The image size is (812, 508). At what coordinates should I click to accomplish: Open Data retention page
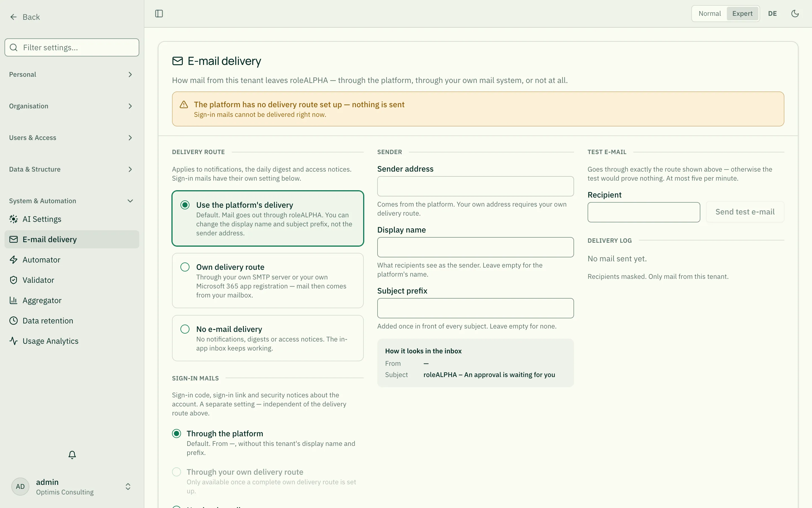72,321
